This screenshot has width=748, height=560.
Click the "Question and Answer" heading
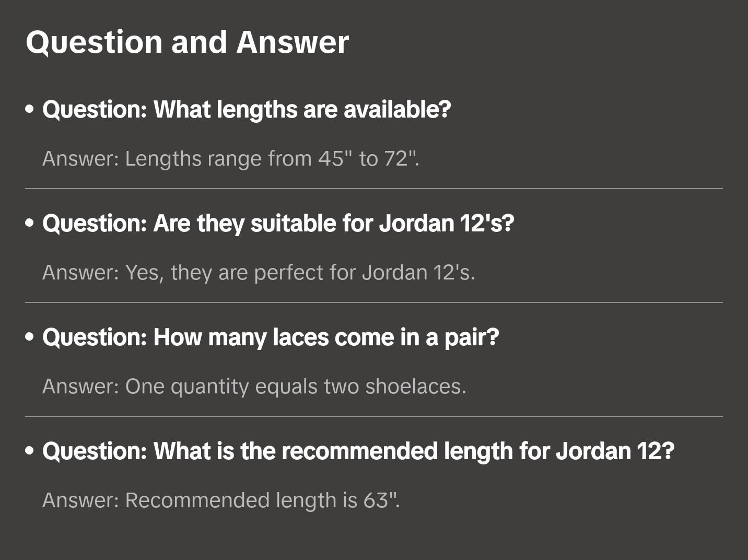pos(187,42)
